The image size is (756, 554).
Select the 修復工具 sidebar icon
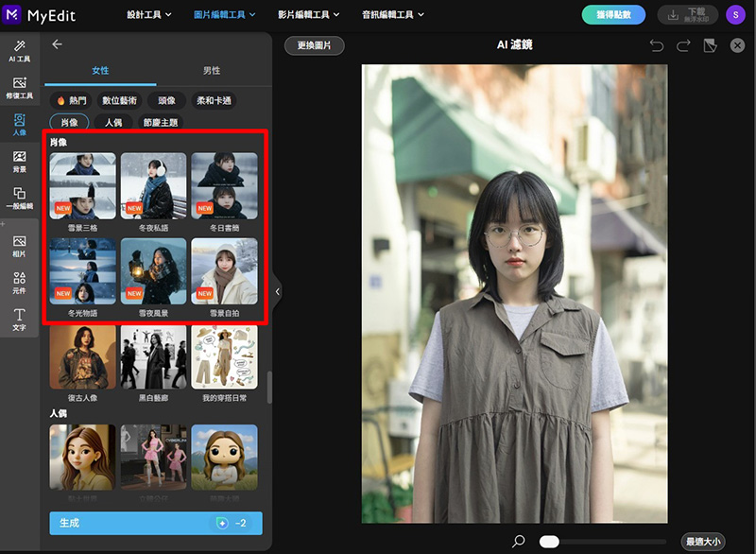(19, 88)
